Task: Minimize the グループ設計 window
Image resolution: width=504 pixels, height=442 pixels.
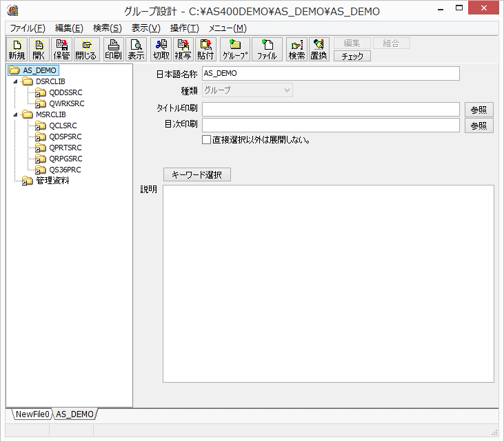Action: coord(441,10)
